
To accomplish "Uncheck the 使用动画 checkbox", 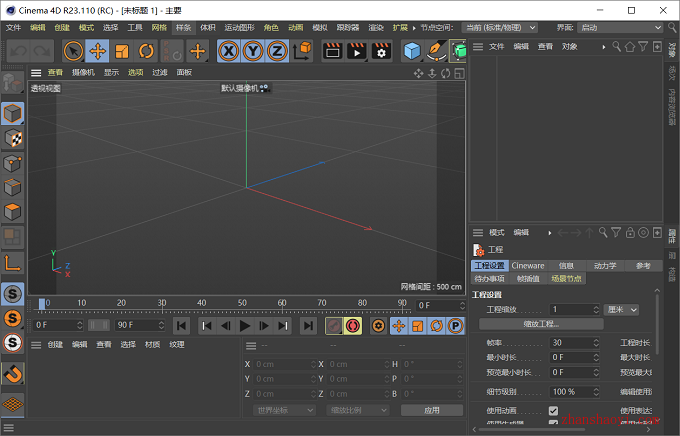I will [x=553, y=410].
